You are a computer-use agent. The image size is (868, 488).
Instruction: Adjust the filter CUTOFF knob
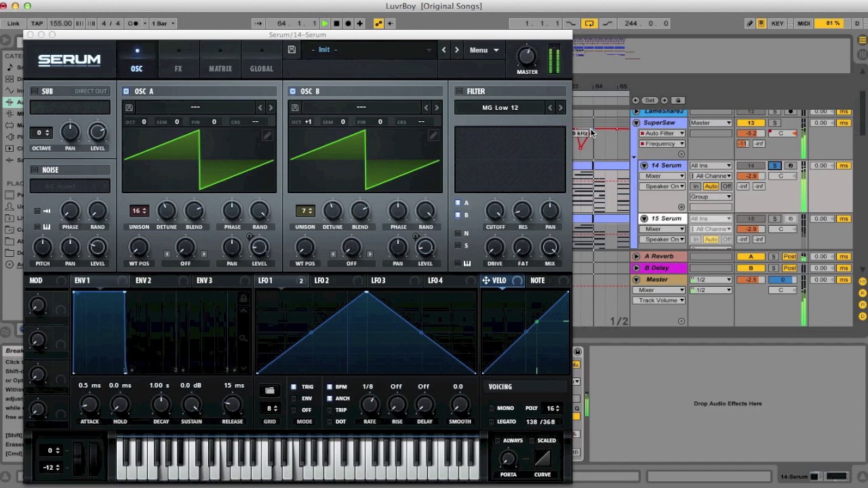pyautogui.click(x=495, y=211)
